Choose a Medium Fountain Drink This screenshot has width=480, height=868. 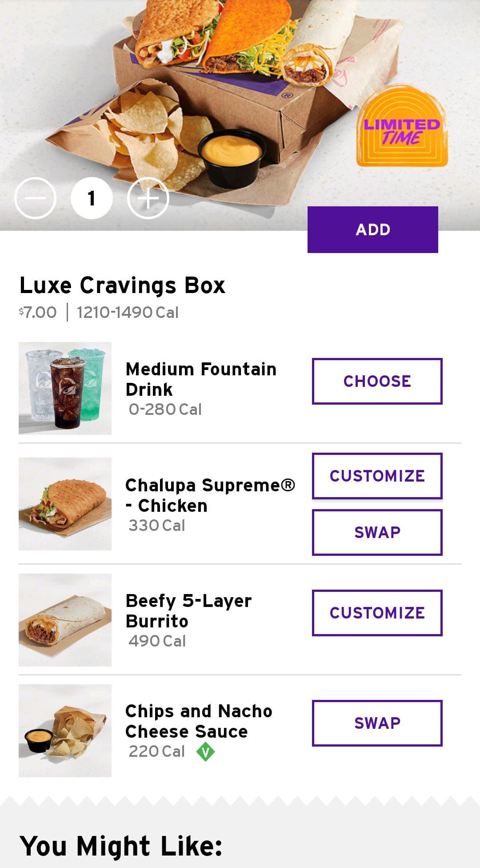[377, 381]
